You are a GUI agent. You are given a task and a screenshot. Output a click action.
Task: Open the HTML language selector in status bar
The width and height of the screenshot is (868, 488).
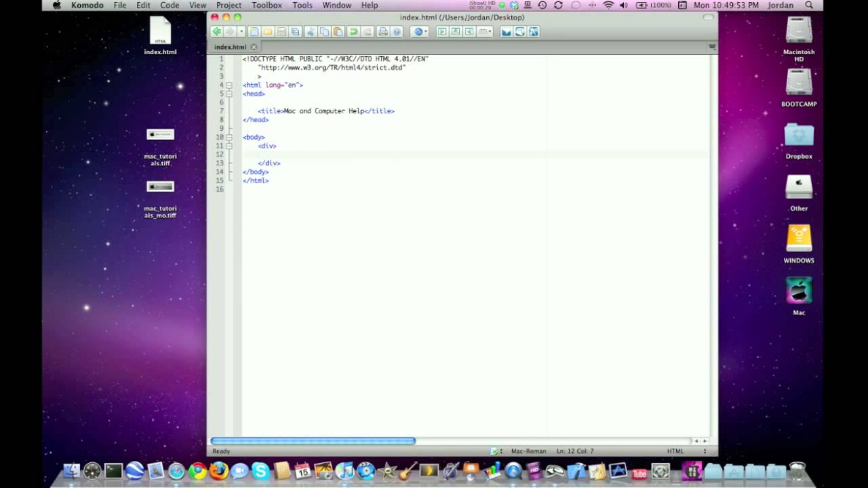pos(675,451)
